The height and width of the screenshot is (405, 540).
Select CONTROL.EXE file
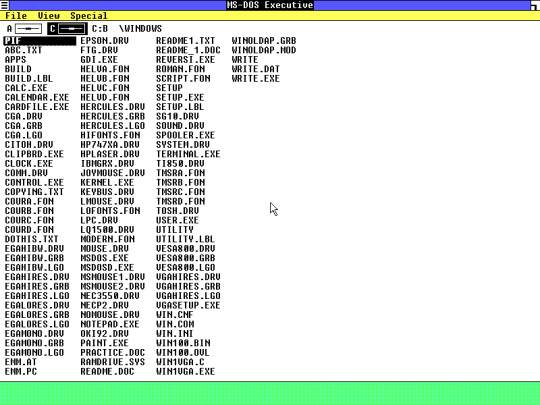34,183
